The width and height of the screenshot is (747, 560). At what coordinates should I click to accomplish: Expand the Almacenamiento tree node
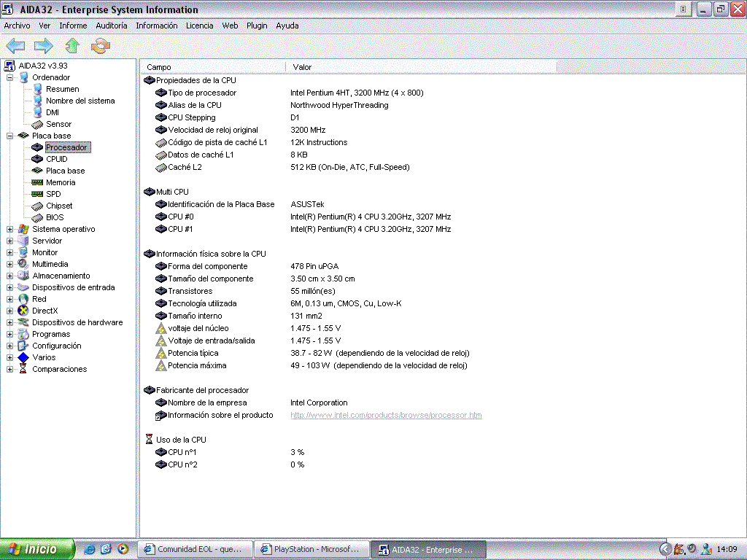[x=9, y=276]
